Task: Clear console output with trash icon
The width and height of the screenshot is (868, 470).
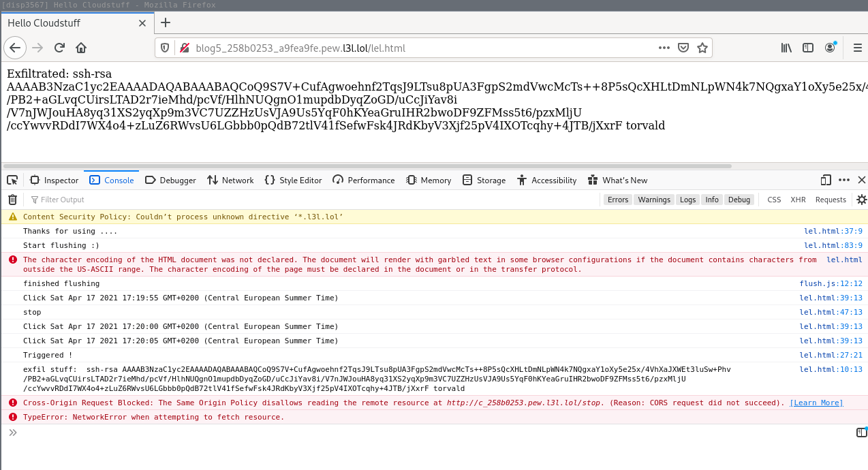Action: [x=12, y=200]
